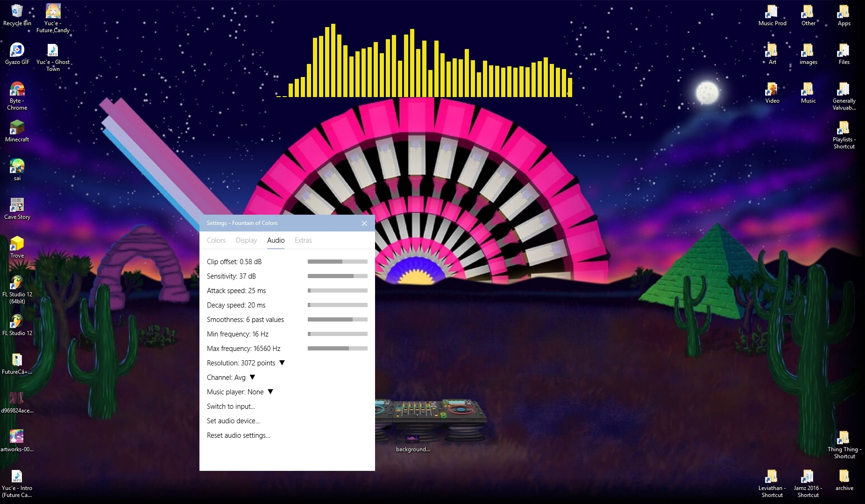The height and width of the screenshot is (504, 865).
Task: Select the Minecraft desktop icon
Action: [x=17, y=131]
